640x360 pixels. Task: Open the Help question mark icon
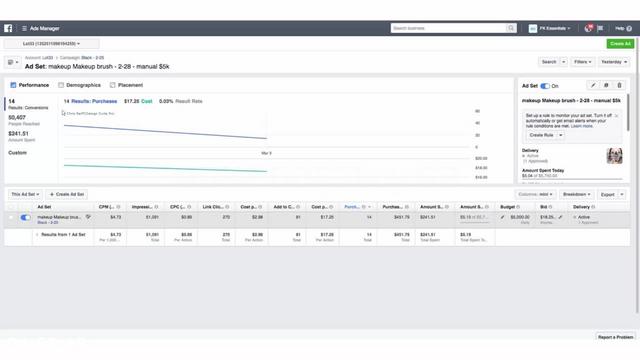[x=629, y=29]
